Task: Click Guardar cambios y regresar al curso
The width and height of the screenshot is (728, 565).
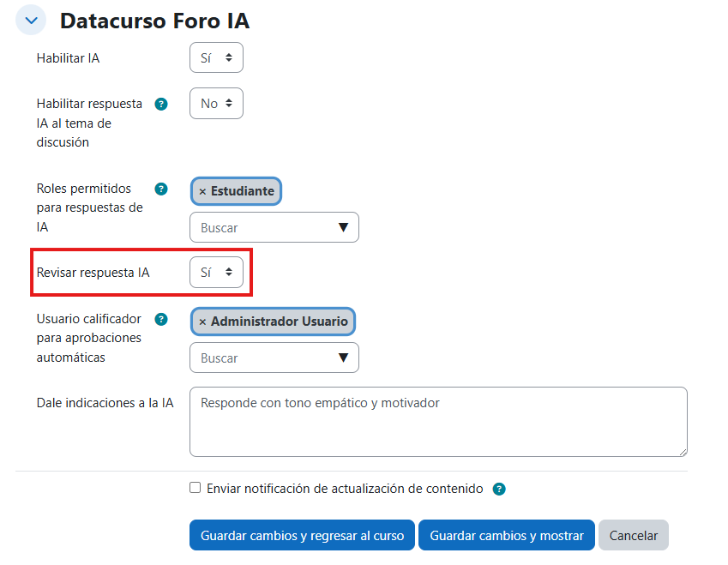Action: click(x=302, y=535)
